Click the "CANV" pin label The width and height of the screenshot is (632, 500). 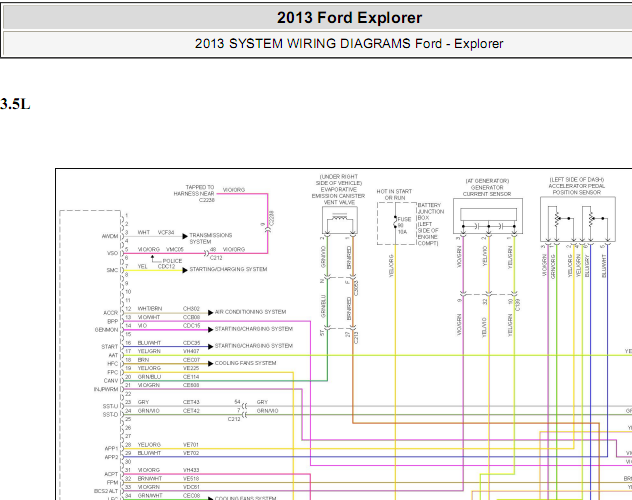[x=111, y=381]
